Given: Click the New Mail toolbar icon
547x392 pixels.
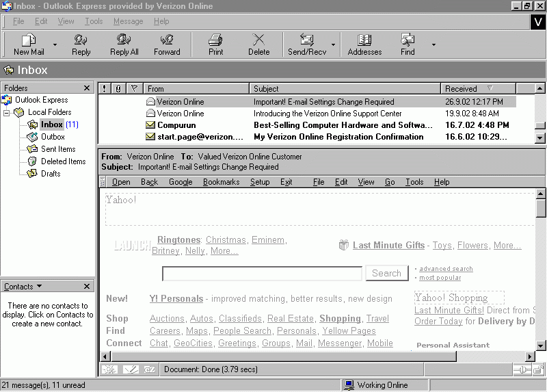Looking at the screenshot, I should [x=29, y=40].
